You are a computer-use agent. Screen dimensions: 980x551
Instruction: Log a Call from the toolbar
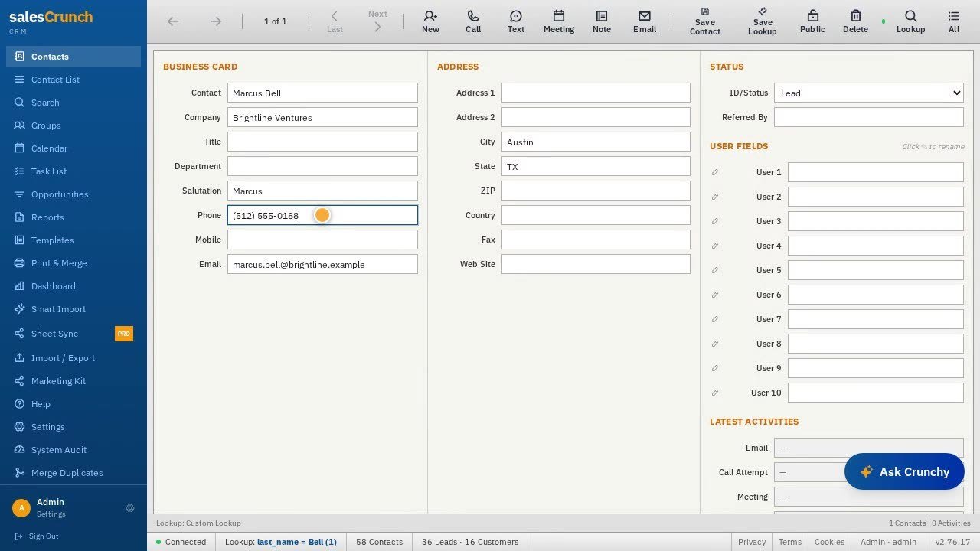point(473,21)
